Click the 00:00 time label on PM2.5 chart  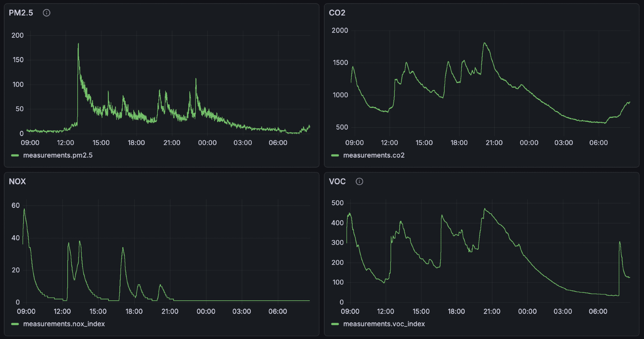coord(207,143)
